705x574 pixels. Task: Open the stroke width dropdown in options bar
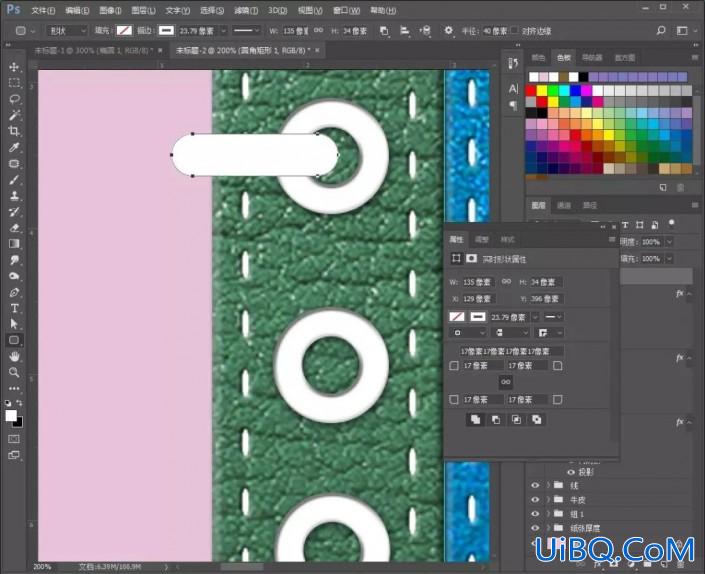coord(223,31)
